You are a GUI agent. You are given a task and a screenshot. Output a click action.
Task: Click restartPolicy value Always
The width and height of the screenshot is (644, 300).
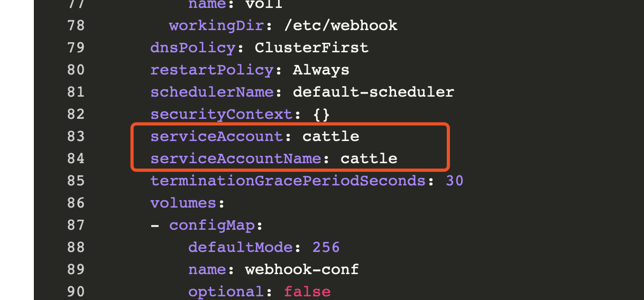(x=321, y=70)
